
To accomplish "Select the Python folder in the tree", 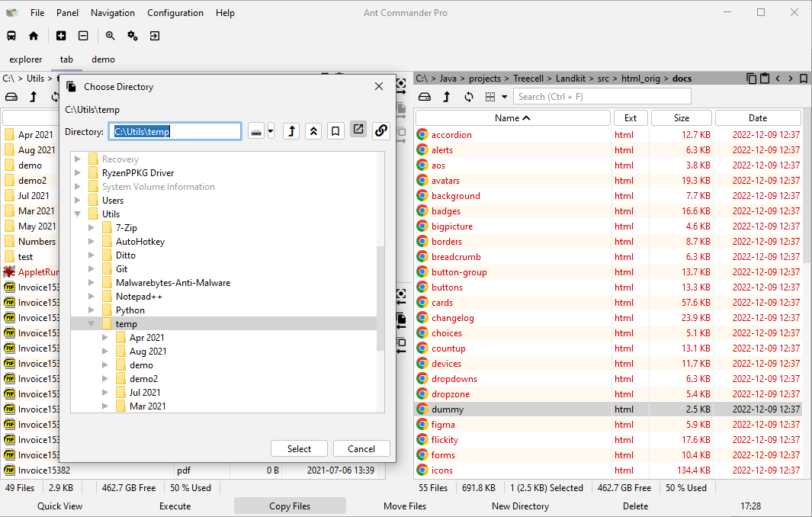I will click(130, 310).
